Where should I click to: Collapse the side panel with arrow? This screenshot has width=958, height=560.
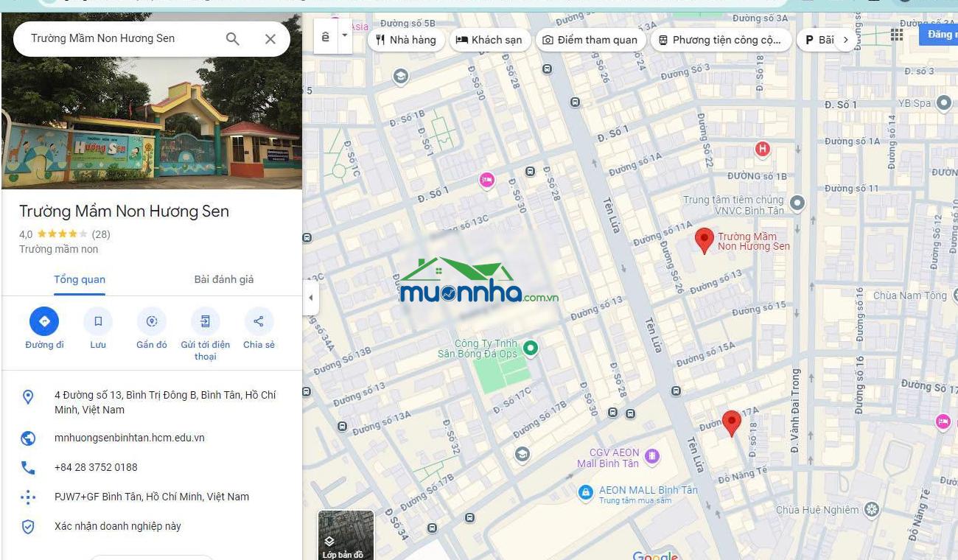point(311,298)
